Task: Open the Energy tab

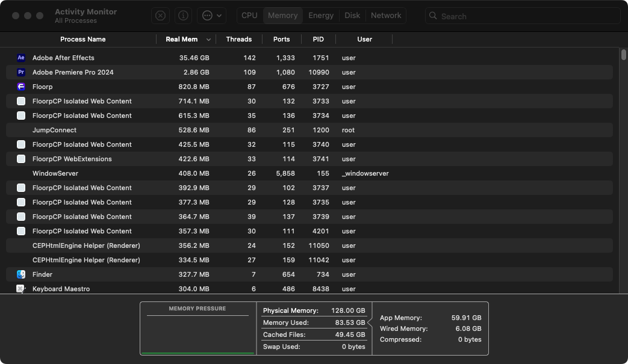Action: pyautogui.click(x=321, y=16)
